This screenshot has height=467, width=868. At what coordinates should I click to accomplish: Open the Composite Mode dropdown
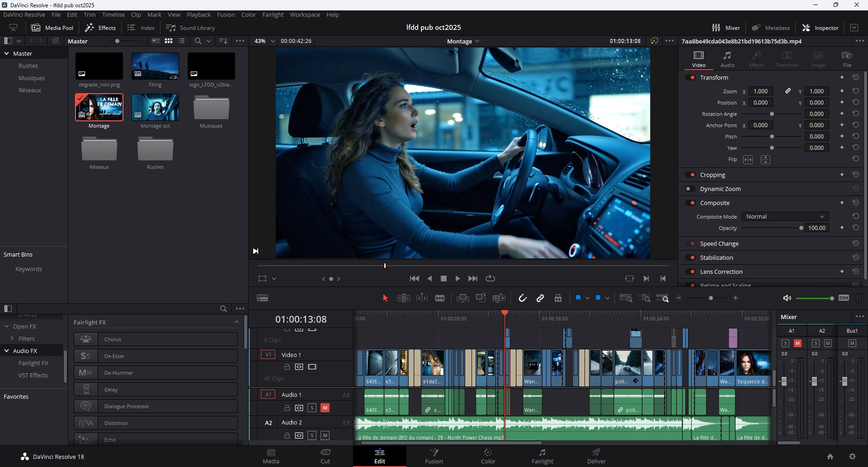click(785, 217)
